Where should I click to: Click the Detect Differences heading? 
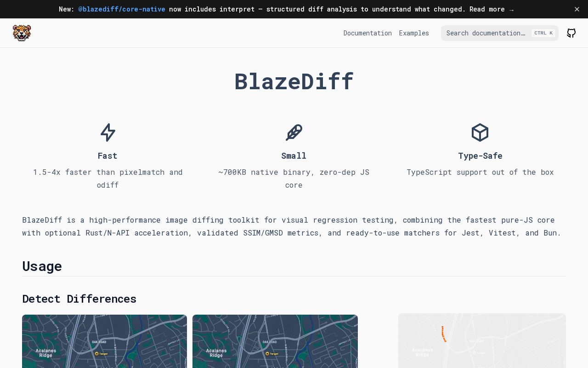(79, 299)
